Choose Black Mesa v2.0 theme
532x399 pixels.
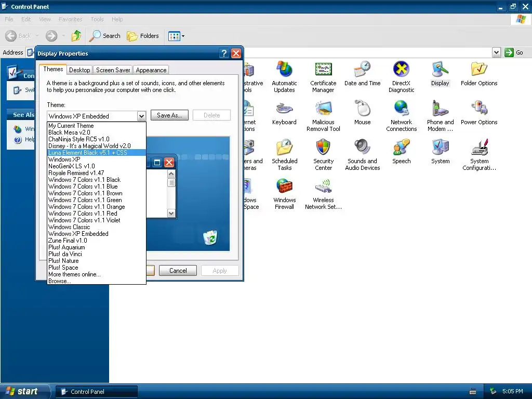tap(96, 132)
